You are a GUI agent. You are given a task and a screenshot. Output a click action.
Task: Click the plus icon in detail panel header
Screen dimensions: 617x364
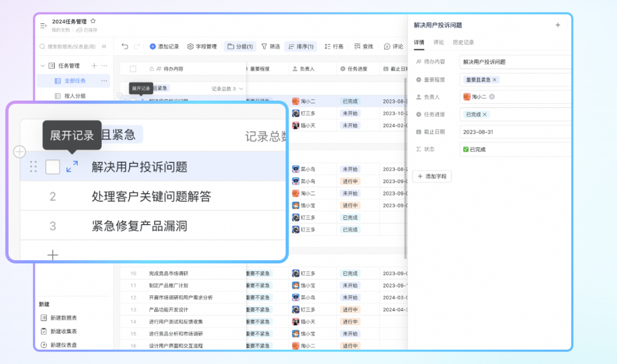(x=558, y=25)
